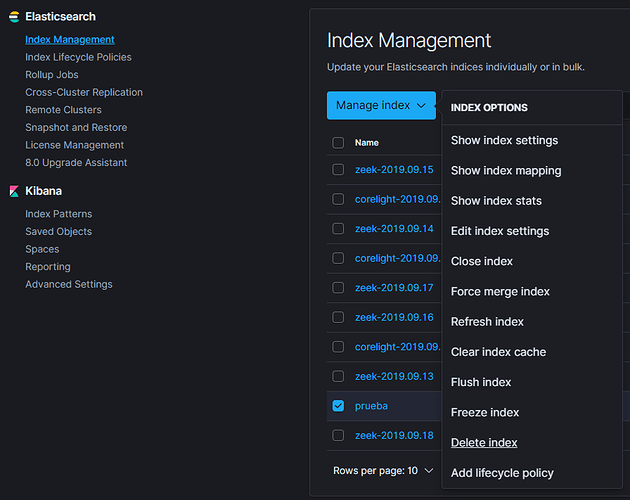This screenshot has height=500, width=630.
Task: Click the Kibana logo icon
Action: [14, 191]
